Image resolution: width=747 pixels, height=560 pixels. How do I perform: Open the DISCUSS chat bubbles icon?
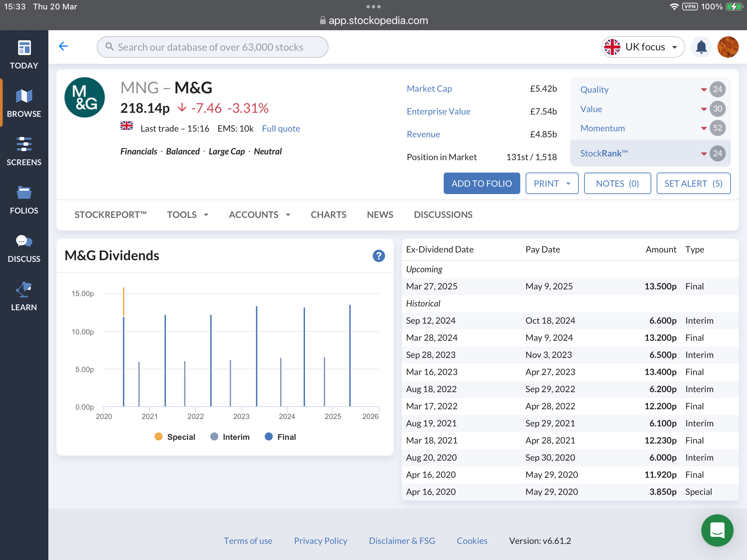(x=24, y=241)
